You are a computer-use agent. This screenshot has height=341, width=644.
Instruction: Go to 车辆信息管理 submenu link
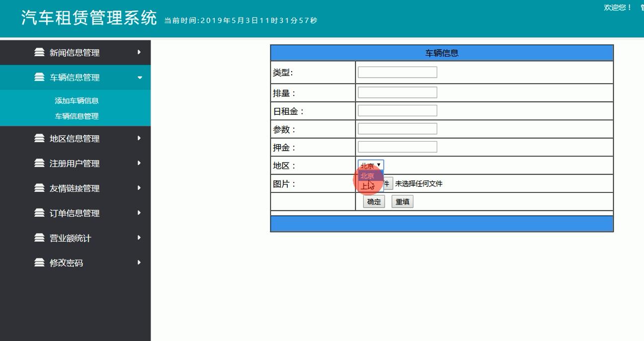pyautogui.click(x=77, y=116)
